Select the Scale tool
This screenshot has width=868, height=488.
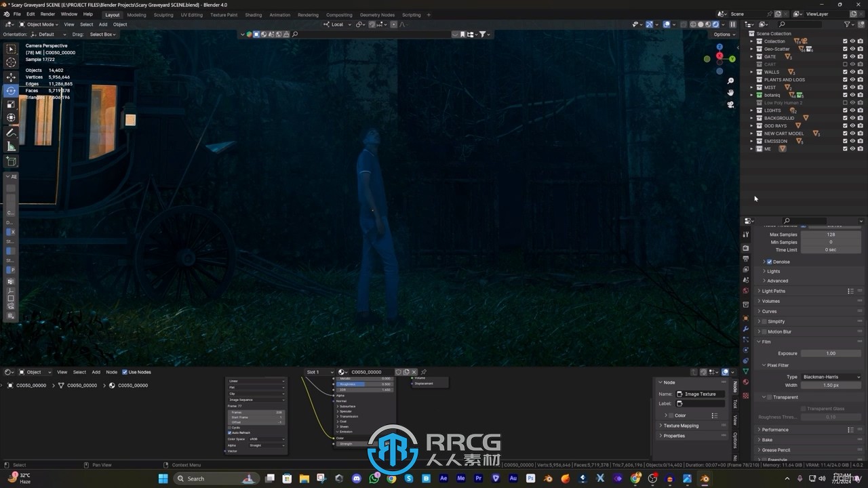pyautogui.click(x=11, y=104)
